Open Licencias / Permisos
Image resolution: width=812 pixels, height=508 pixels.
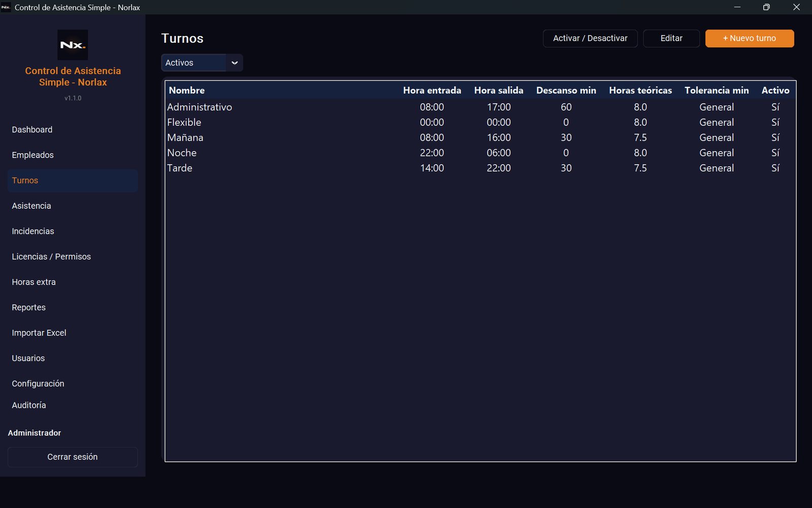73,257
